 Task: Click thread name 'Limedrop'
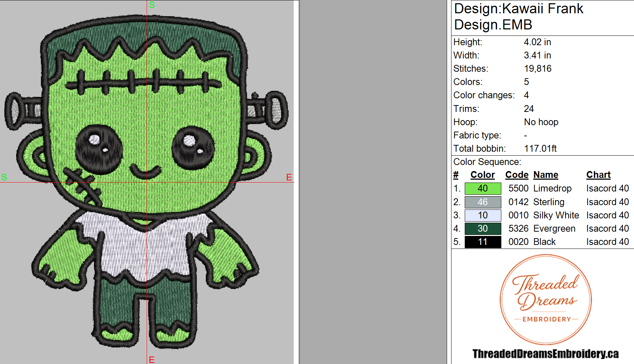coord(552,189)
